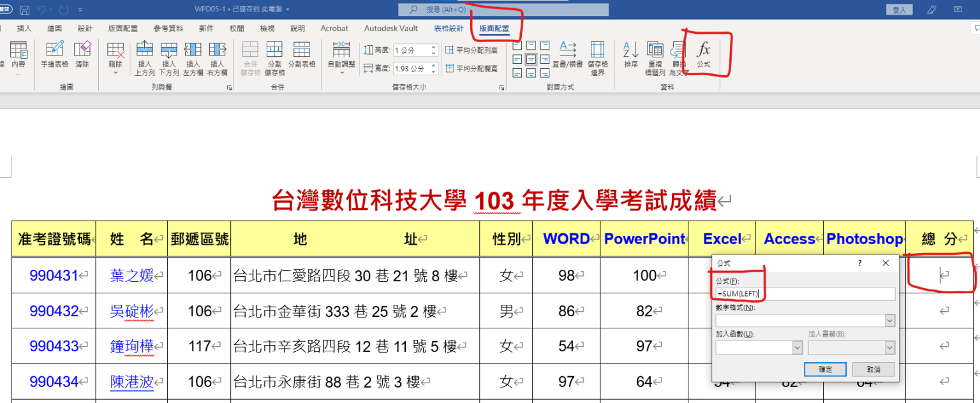Align cell text bottom right
Viewport: 980px width, 403px height.
(546, 73)
